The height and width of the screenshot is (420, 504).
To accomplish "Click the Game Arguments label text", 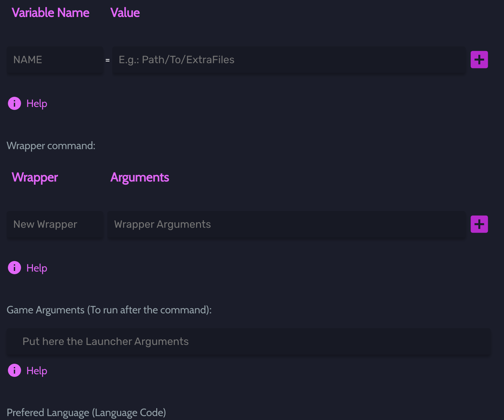I will click(109, 310).
